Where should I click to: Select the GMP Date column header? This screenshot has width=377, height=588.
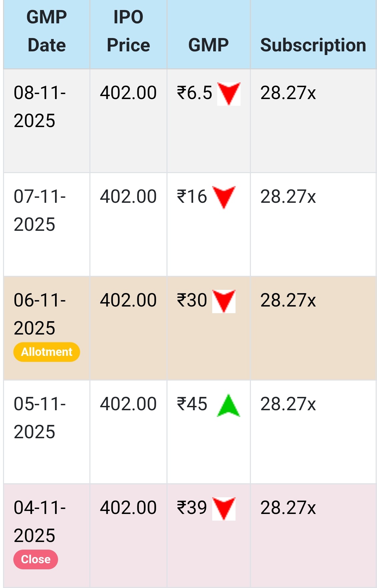coord(47,31)
